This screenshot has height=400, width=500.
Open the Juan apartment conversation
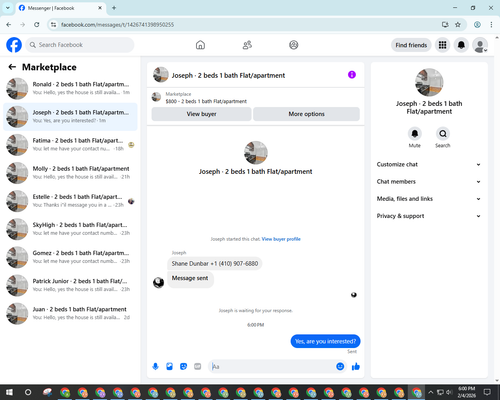tap(70, 313)
